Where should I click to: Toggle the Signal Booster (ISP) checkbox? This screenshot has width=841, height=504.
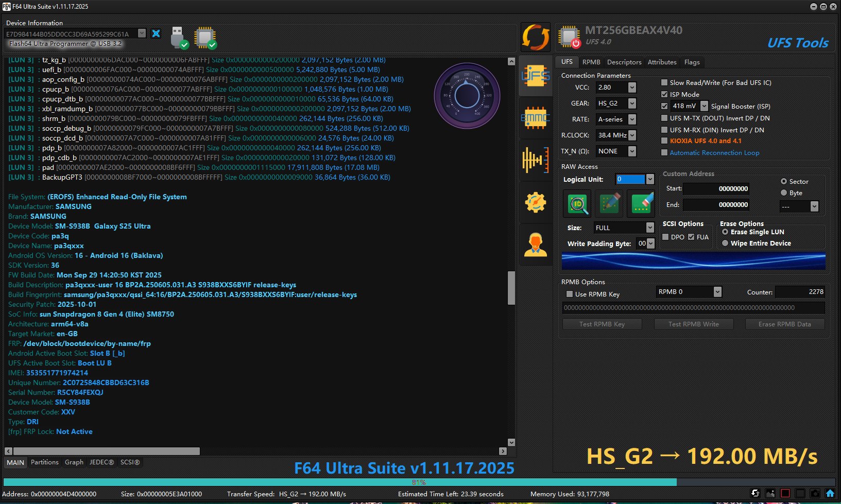point(664,106)
